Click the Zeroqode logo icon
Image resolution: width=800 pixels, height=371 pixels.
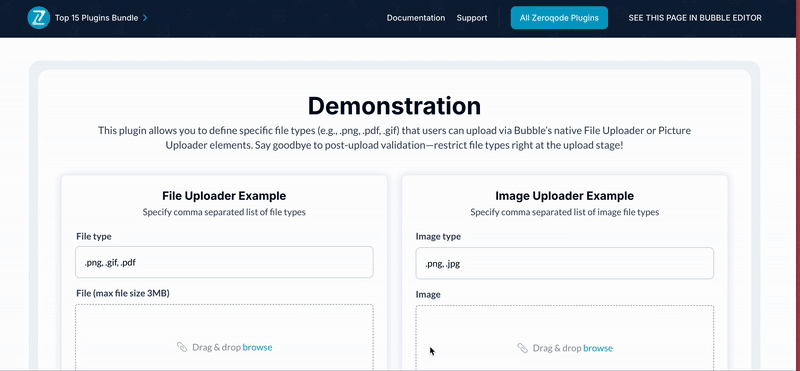(38, 18)
